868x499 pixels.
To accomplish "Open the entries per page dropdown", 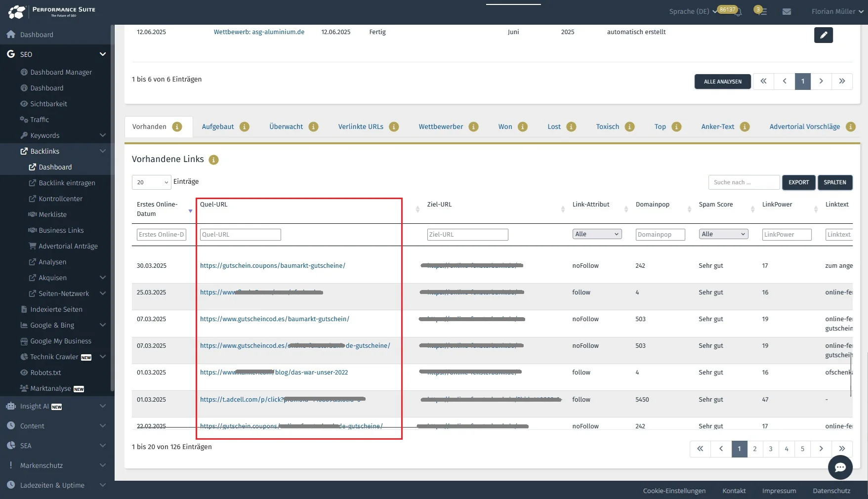I will pyautogui.click(x=151, y=182).
